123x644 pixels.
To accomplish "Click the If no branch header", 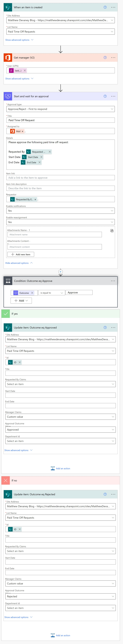I will click(60, 480).
